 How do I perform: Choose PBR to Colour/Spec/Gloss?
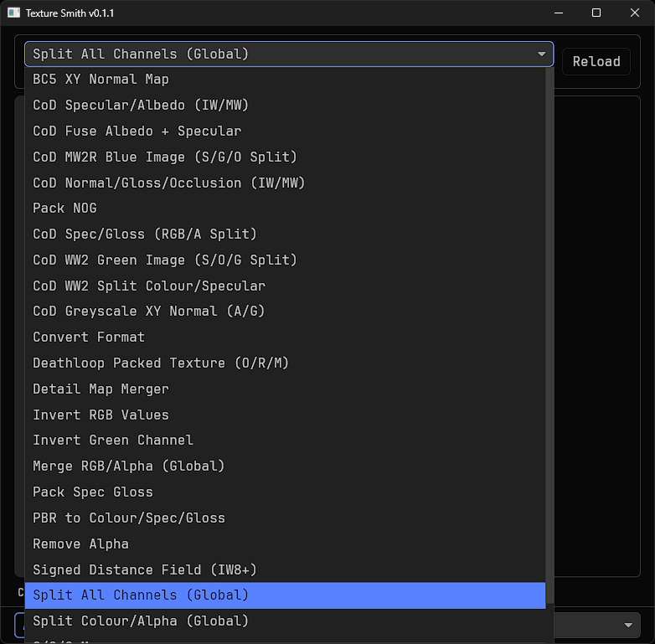coord(286,518)
